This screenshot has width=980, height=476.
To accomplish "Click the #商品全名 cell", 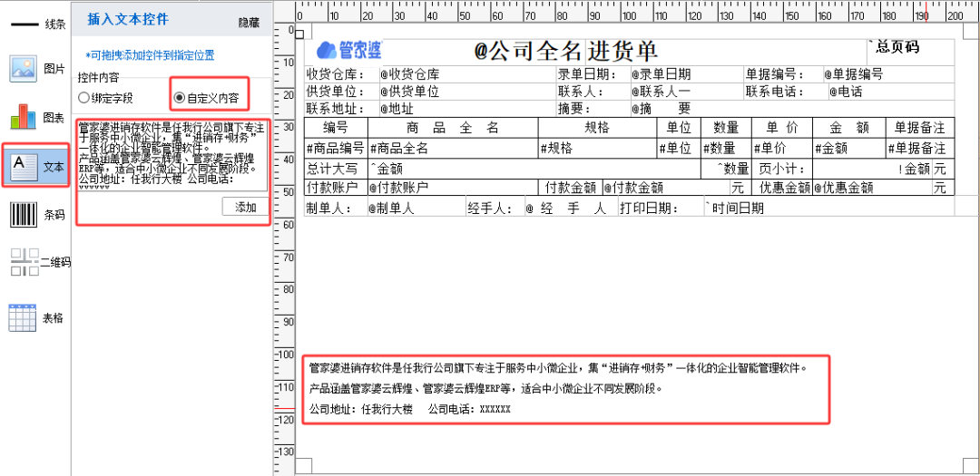I will click(x=453, y=148).
